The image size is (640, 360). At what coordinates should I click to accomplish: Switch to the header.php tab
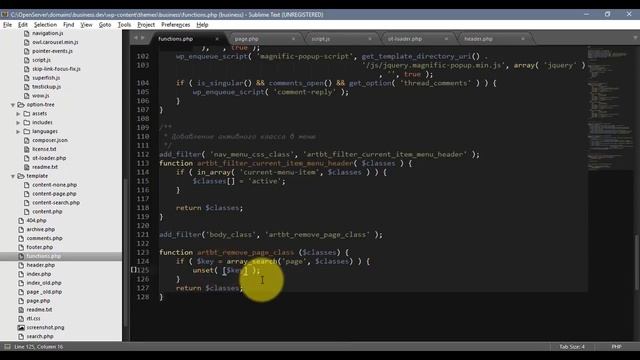tap(478, 39)
